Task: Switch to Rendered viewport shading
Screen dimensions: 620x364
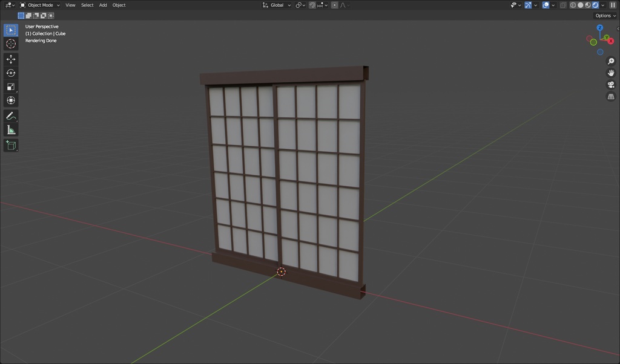Action: (x=596, y=5)
